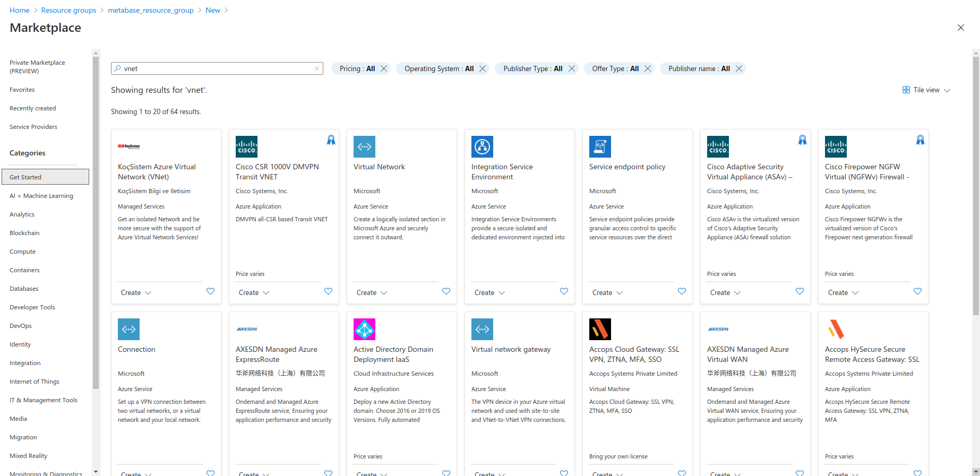Image resolution: width=980 pixels, height=476 pixels.
Task: Select the Service endpoint policy icon
Action: (x=600, y=146)
